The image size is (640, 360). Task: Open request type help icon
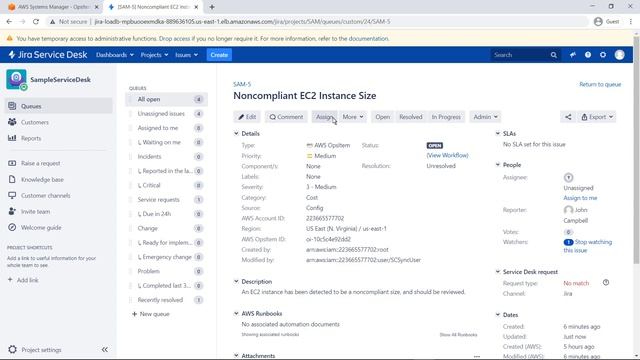tap(606, 282)
